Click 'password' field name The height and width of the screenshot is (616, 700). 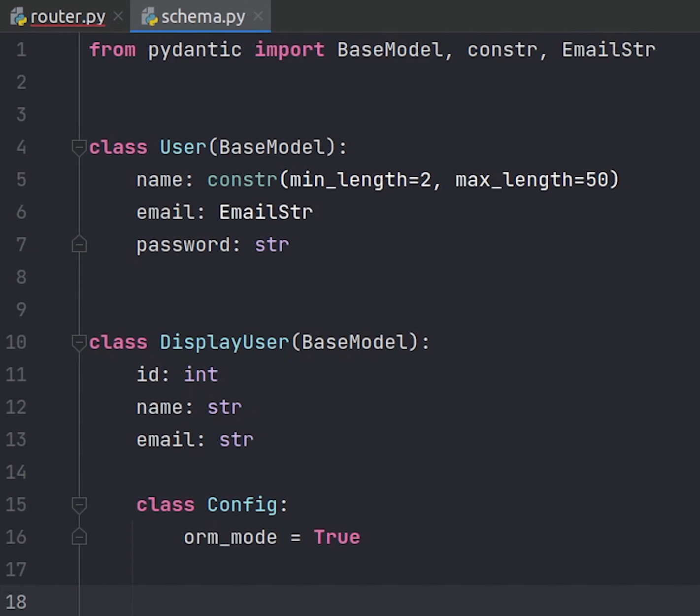tap(183, 245)
